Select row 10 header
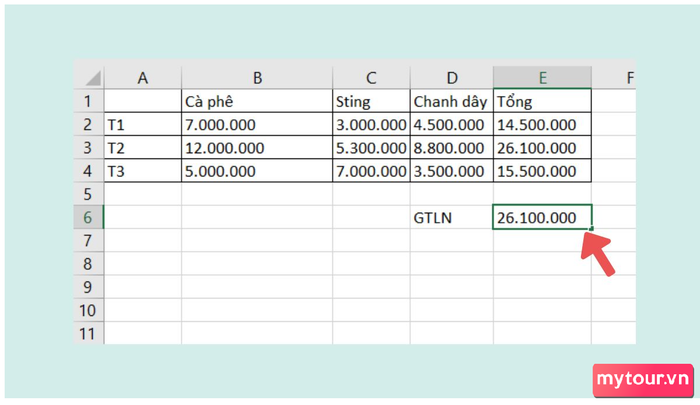700x405 pixels. tap(88, 310)
